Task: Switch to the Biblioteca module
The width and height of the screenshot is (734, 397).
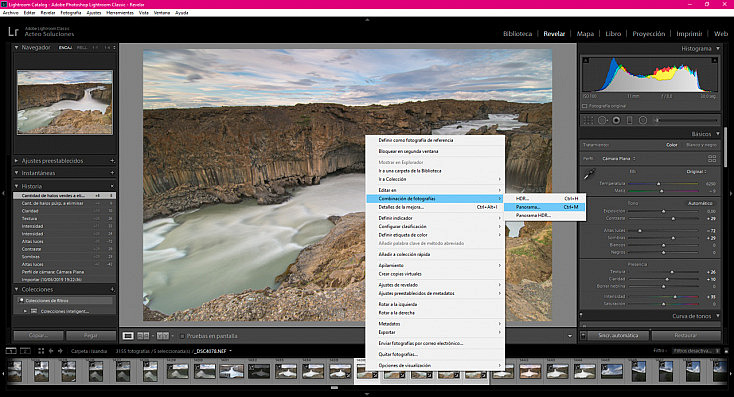Action: (517, 34)
